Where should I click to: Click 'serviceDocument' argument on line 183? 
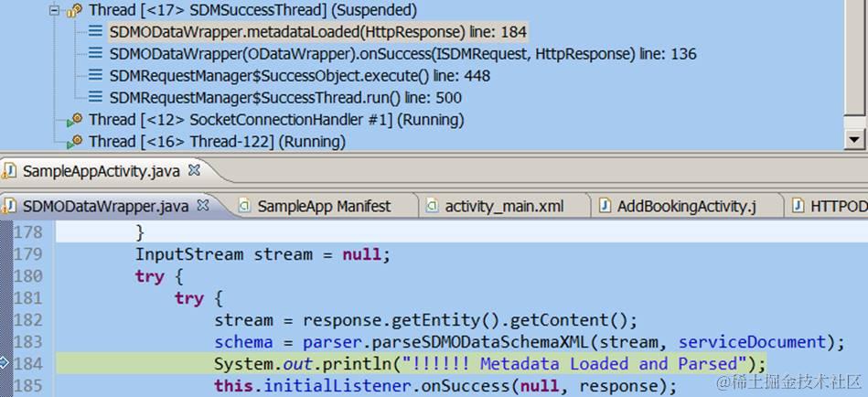752,342
